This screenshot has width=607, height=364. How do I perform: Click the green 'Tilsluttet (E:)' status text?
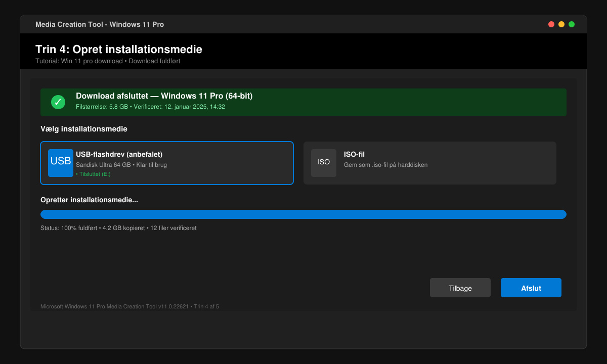tap(93, 174)
